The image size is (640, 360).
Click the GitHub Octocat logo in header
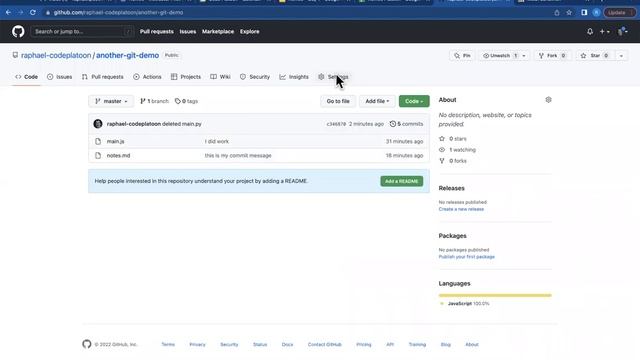pos(18,31)
